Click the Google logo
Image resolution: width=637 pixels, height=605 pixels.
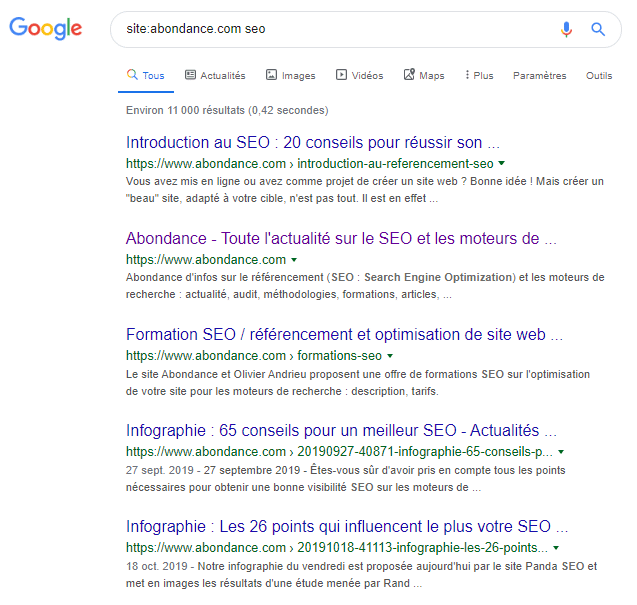click(46, 28)
